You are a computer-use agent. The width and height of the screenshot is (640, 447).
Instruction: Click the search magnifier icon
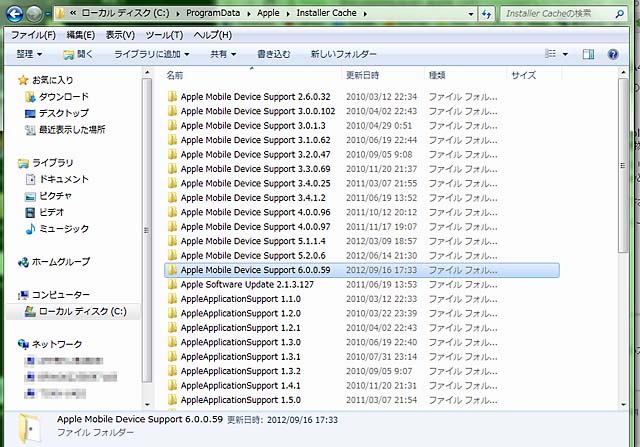click(x=619, y=14)
